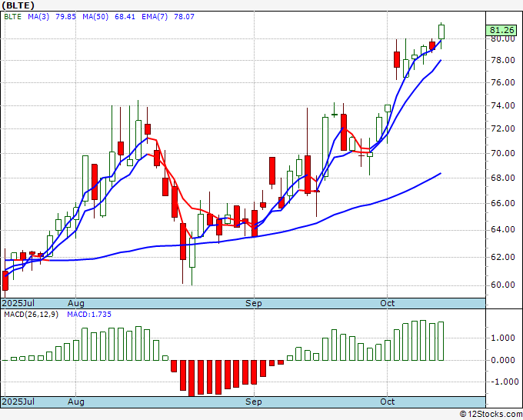The width and height of the screenshot is (523, 420).
Task: Click the 72.00 price axis label
Action: [x=503, y=128]
